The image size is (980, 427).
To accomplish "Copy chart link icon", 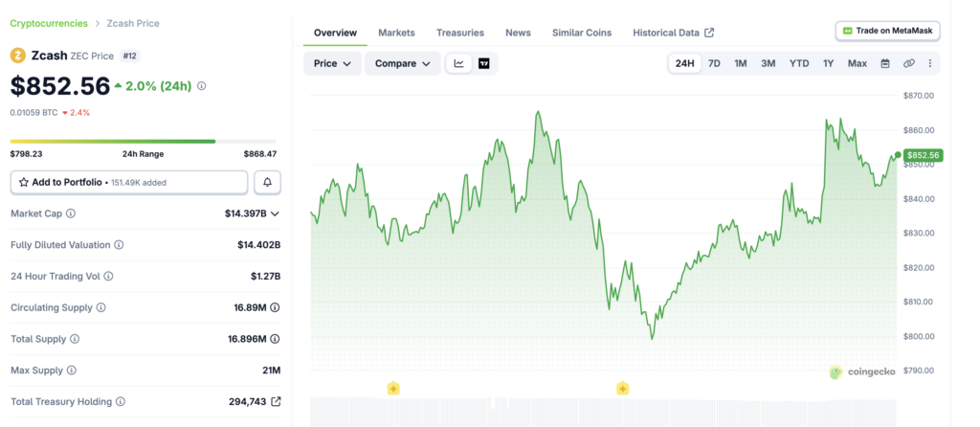I will (909, 64).
